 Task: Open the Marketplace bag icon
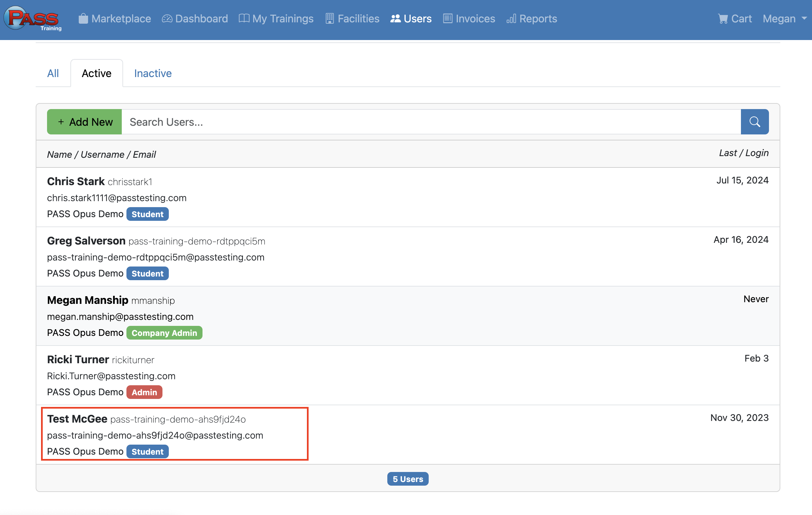pyautogui.click(x=83, y=19)
